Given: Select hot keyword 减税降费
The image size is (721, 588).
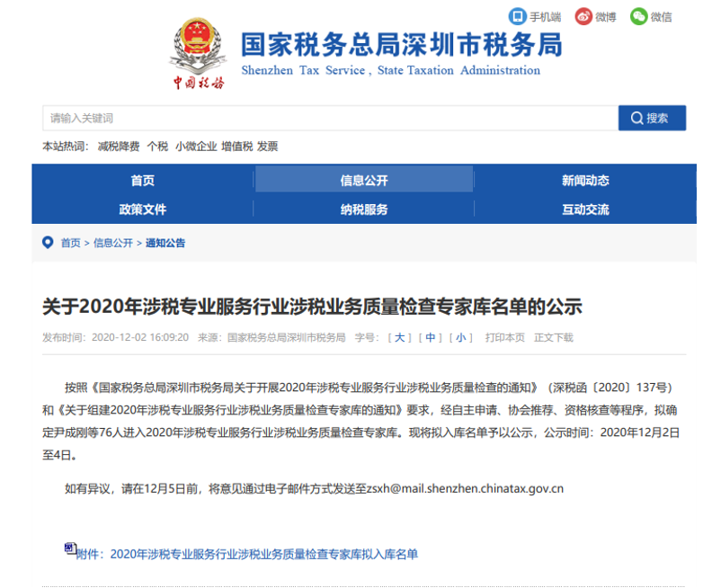Looking at the screenshot, I should [119, 147].
